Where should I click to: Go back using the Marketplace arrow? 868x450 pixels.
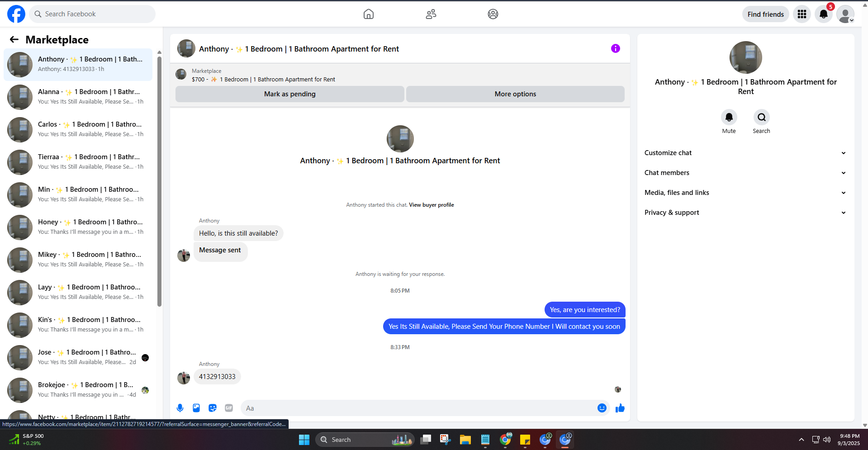(14, 40)
